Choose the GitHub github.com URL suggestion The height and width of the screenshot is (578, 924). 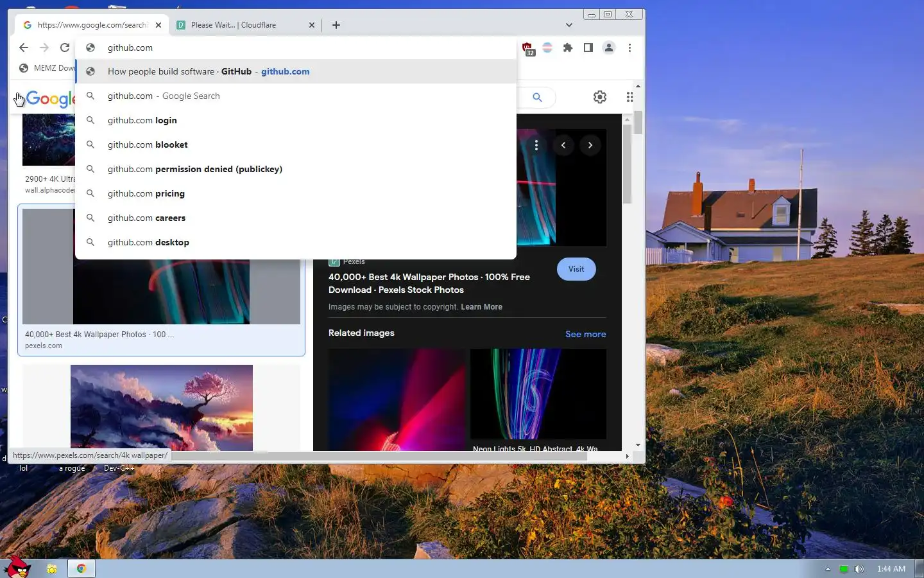click(296, 71)
